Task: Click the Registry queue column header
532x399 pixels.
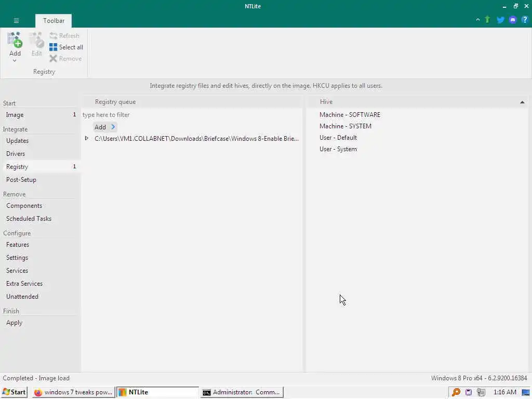Action: pos(192,102)
